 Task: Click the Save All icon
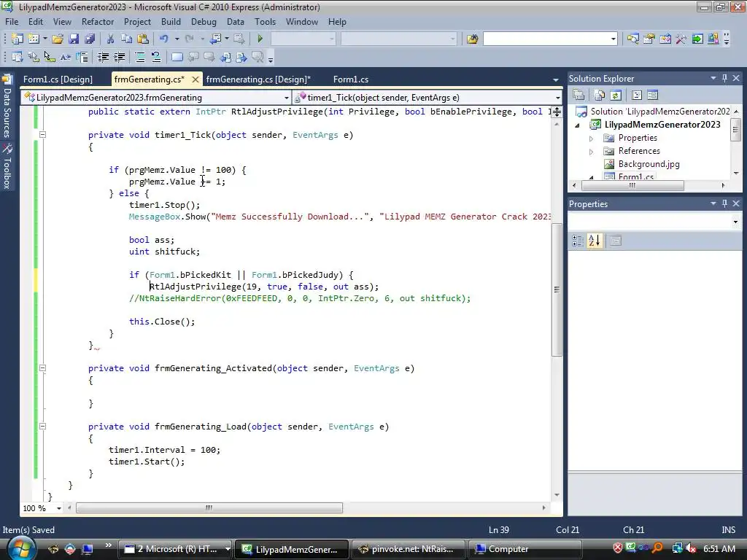[x=90, y=39]
